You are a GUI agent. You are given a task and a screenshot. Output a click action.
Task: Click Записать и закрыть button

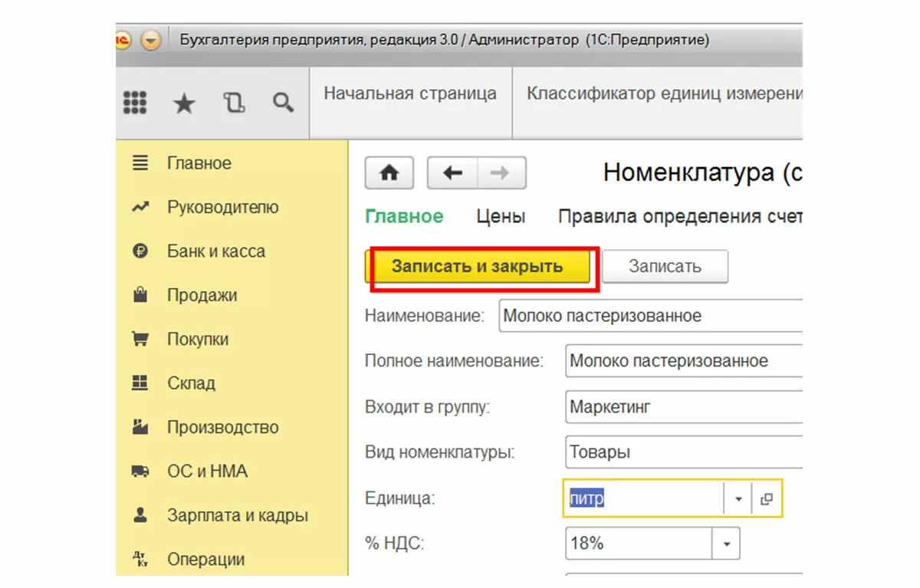[478, 267]
